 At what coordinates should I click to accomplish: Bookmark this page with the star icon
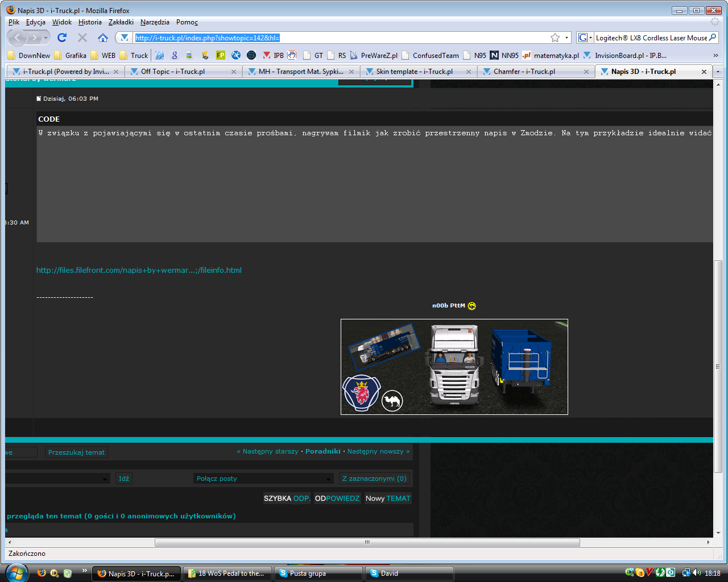click(555, 38)
